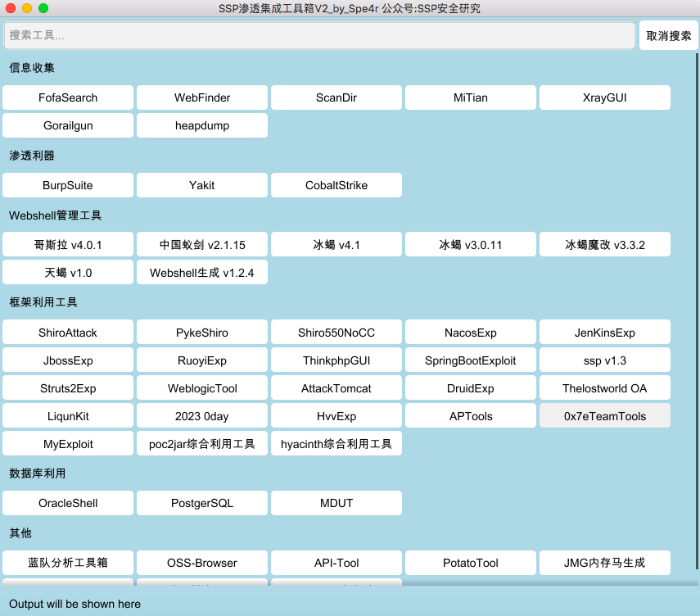Launch NacosExp
Viewport: 700px width, 616px height.
click(471, 332)
